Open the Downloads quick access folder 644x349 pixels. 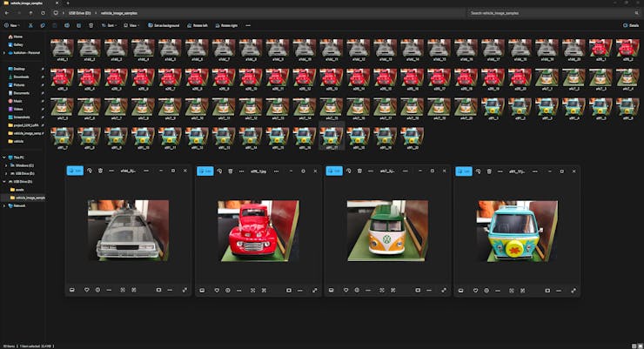pos(22,77)
